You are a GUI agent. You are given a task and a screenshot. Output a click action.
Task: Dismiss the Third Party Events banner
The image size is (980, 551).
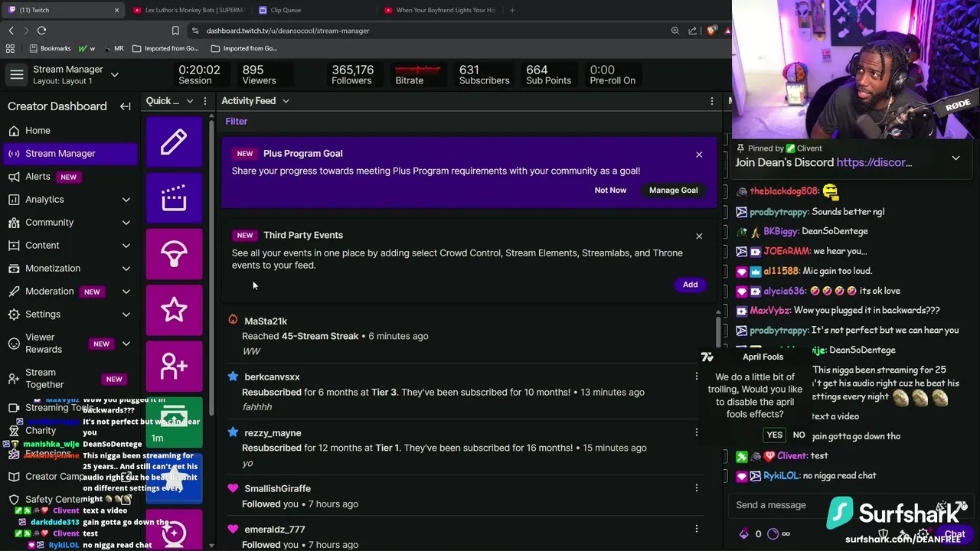pyautogui.click(x=699, y=236)
